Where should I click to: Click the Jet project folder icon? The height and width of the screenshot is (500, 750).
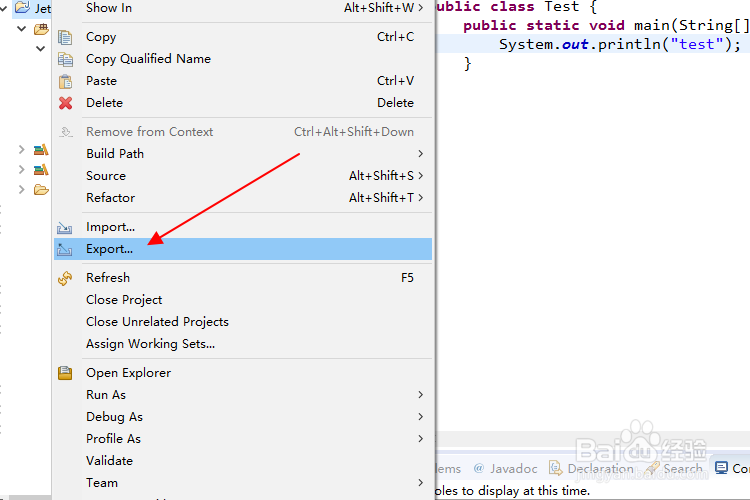pyautogui.click(x=22, y=7)
